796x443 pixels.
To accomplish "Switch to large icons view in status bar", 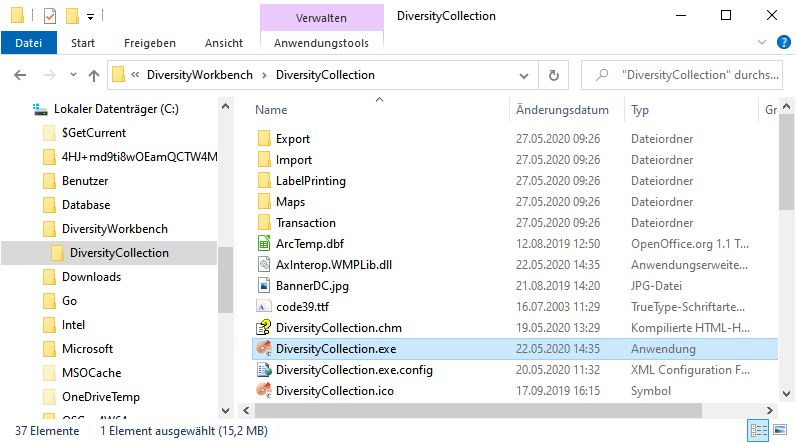I will click(x=779, y=431).
